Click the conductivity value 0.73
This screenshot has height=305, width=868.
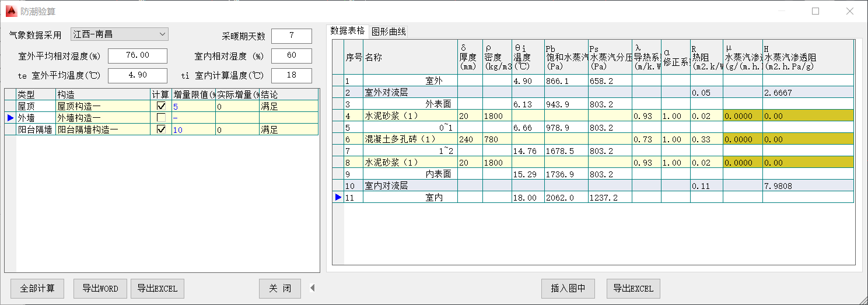[x=646, y=139]
